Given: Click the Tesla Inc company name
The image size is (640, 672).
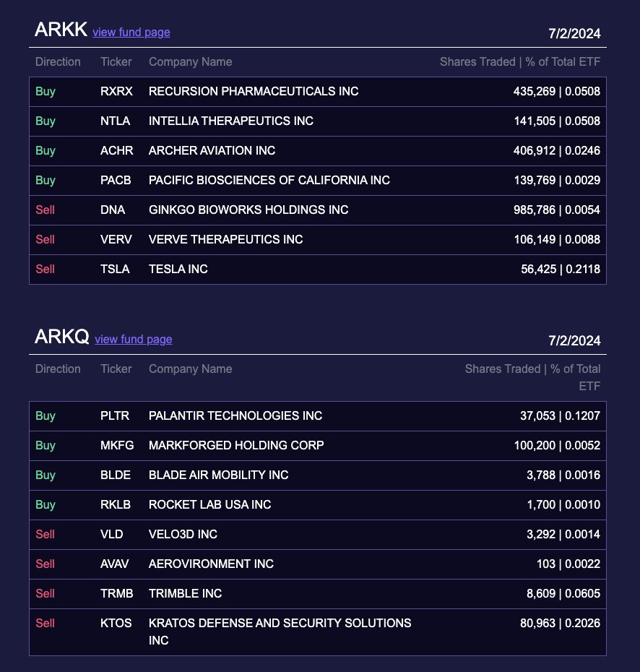Looking at the screenshot, I should pos(178,269).
